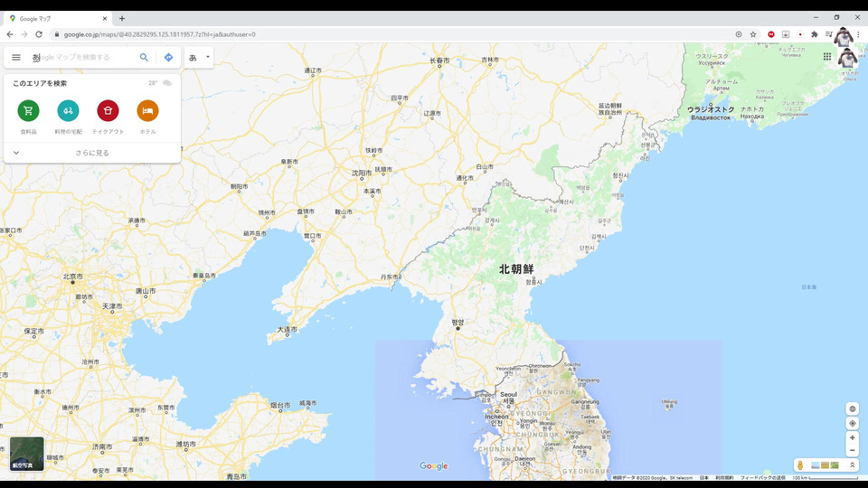Click the 丹东市 city label
The width and height of the screenshot is (868, 488).
(x=389, y=277)
